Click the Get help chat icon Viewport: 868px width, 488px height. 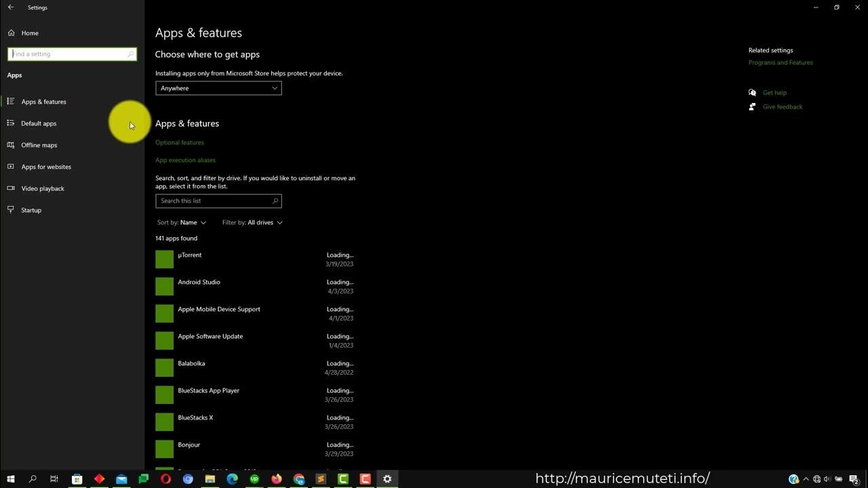[752, 93]
